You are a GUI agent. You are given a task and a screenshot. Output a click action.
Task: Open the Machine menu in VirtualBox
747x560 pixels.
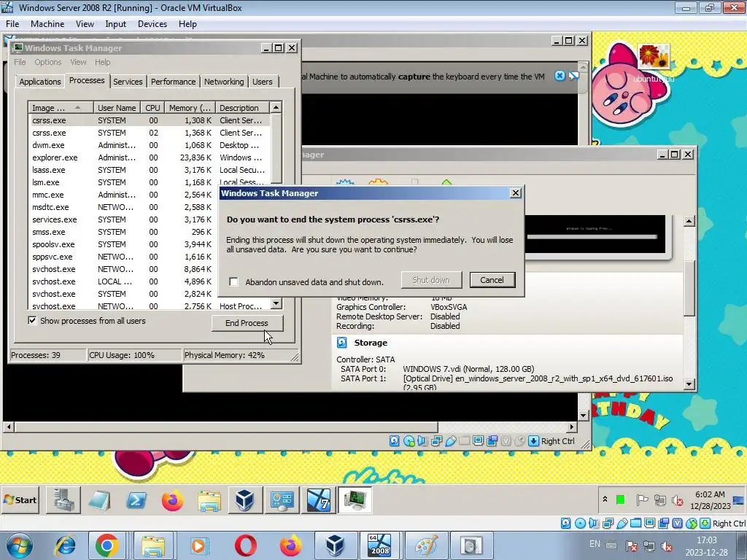pos(47,24)
